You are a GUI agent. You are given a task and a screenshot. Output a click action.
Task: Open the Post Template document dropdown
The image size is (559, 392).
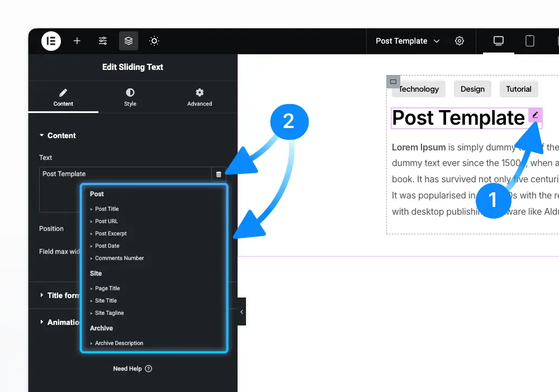[x=408, y=41]
